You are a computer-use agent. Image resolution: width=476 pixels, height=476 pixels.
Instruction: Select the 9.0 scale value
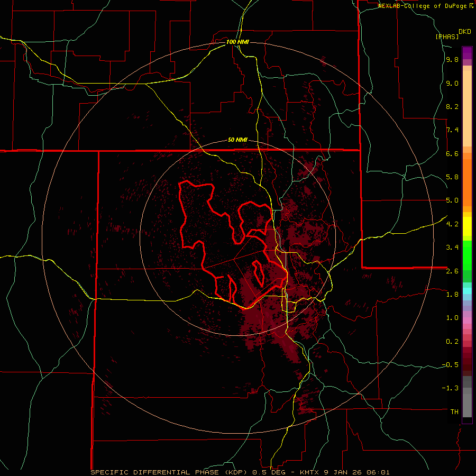click(452, 83)
